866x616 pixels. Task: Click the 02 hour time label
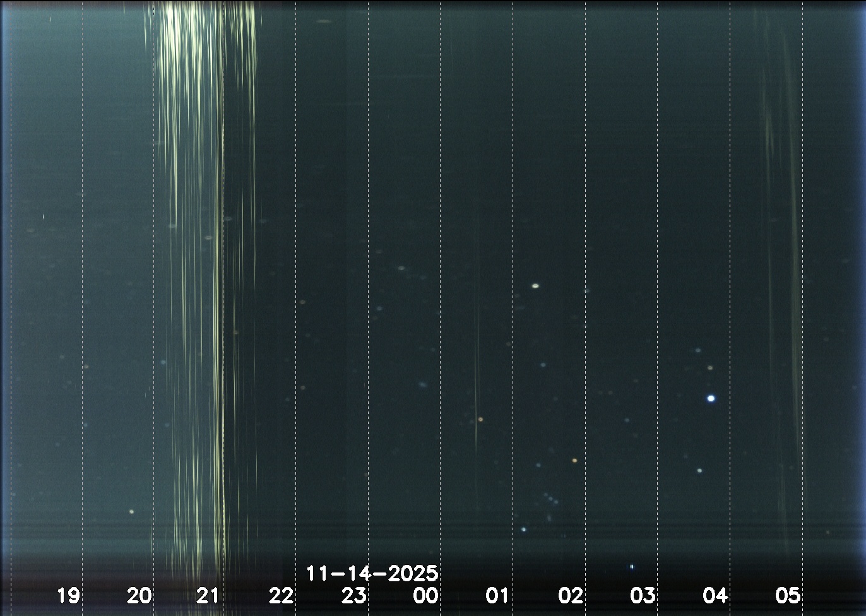pyautogui.click(x=570, y=595)
